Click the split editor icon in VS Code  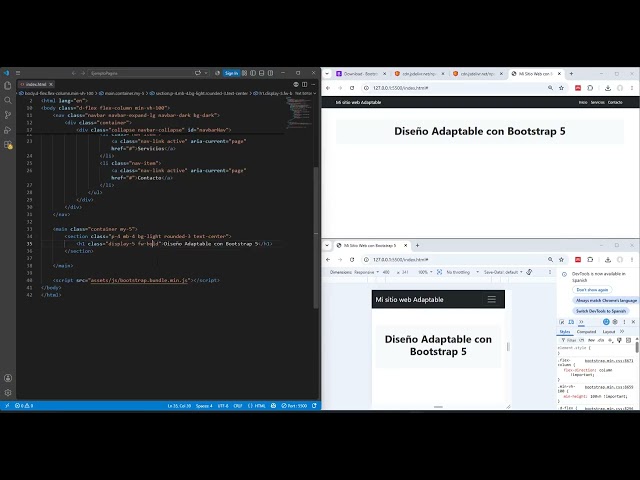[x=304, y=84]
